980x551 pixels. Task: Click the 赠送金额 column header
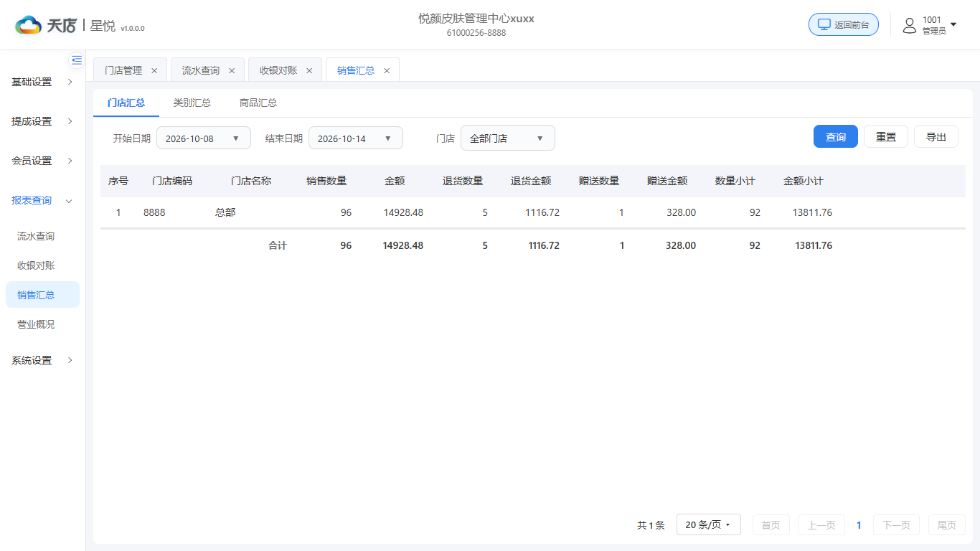[x=667, y=181]
